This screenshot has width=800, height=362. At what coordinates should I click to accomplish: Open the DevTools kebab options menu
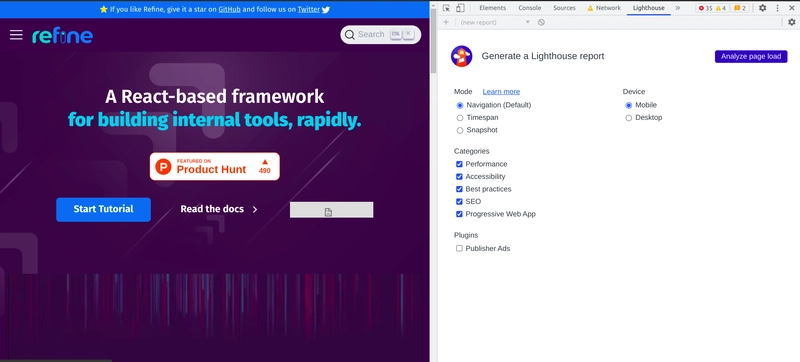click(778, 8)
